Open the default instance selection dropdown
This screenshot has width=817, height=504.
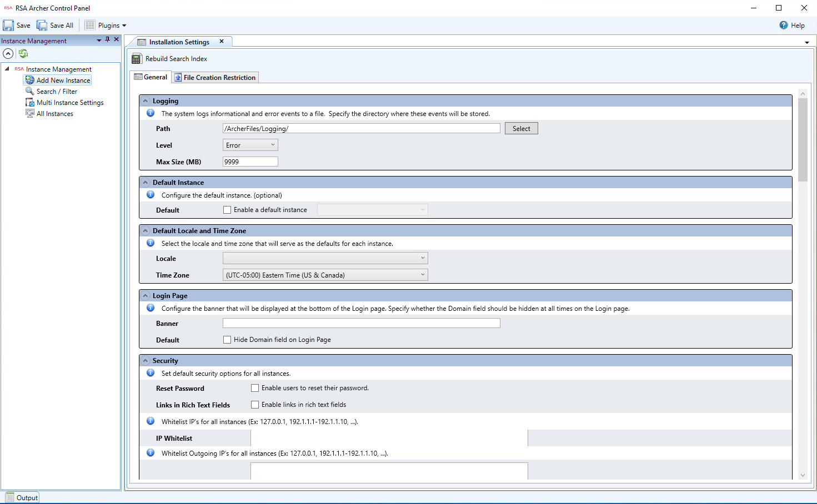pos(373,210)
